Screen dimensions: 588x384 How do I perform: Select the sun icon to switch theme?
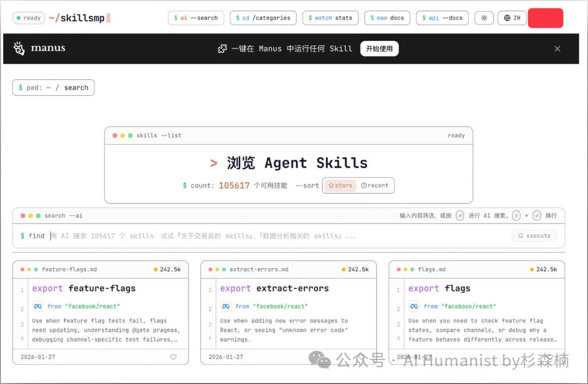click(484, 17)
